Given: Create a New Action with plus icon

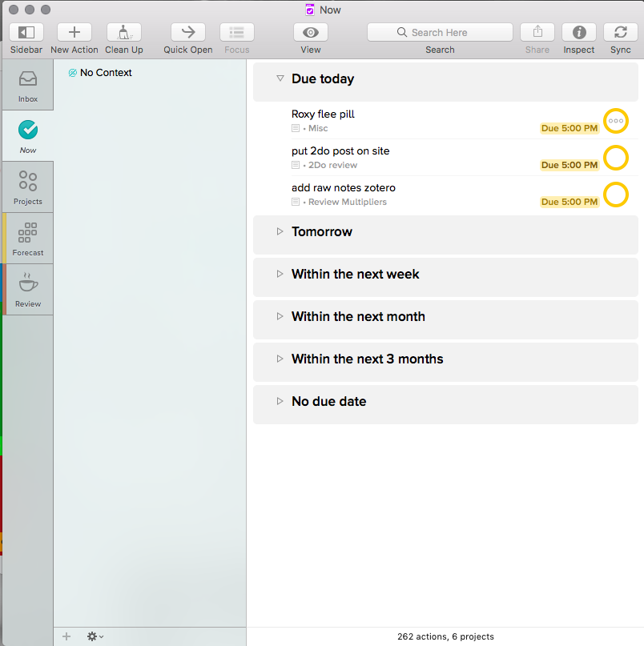Looking at the screenshot, I should (x=74, y=33).
